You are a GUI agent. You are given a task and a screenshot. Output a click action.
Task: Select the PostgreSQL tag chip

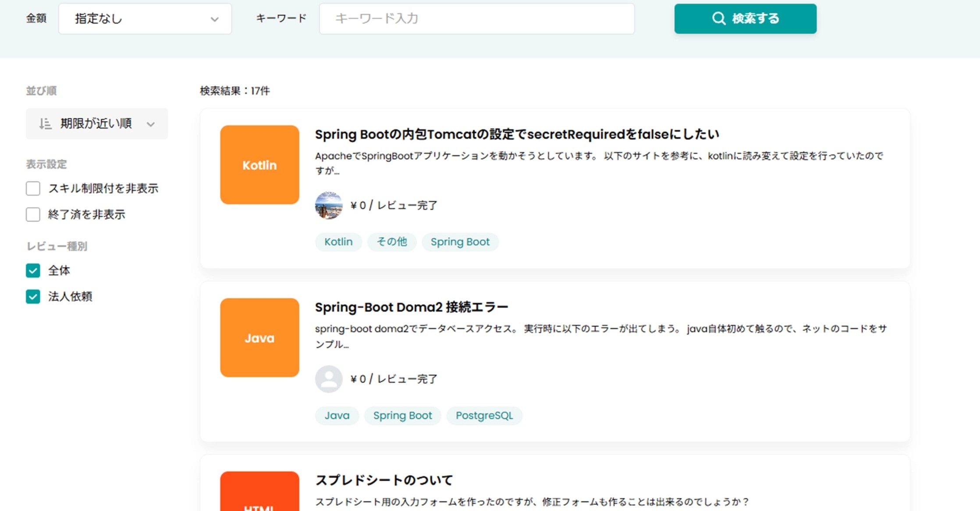point(484,416)
